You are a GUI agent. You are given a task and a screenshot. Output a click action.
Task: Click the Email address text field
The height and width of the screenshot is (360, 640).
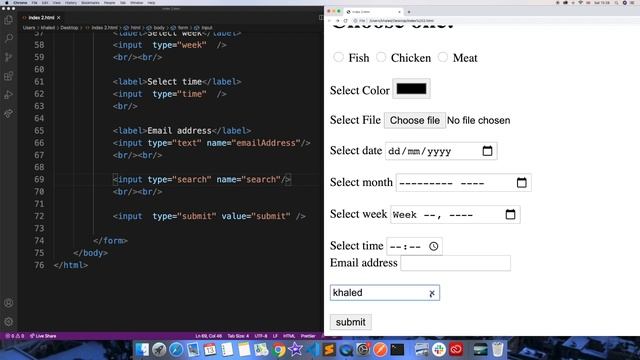456,263
